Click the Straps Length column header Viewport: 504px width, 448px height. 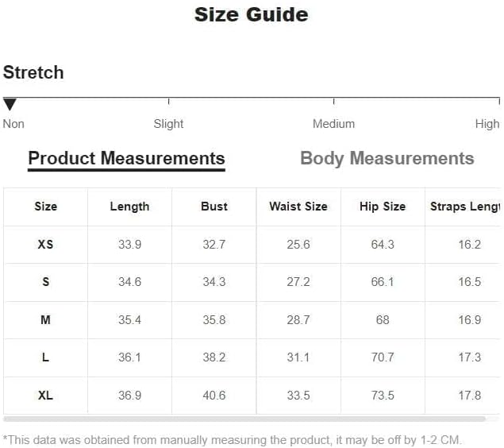(x=464, y=207)
